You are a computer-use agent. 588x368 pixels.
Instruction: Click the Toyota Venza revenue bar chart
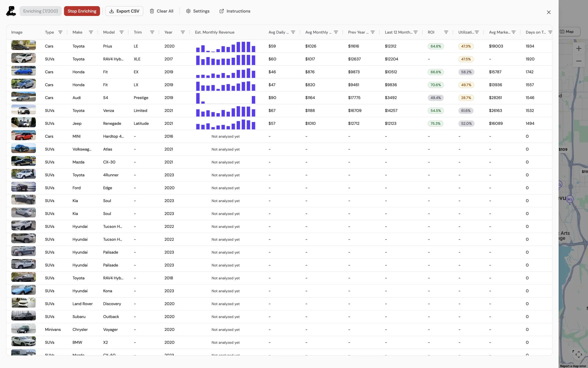[x=226, y=111]
